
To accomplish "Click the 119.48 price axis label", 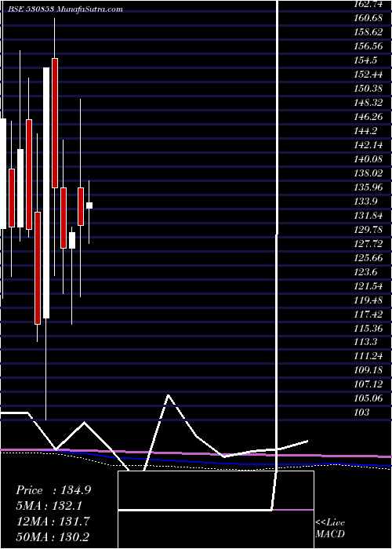I will [368, 300].
